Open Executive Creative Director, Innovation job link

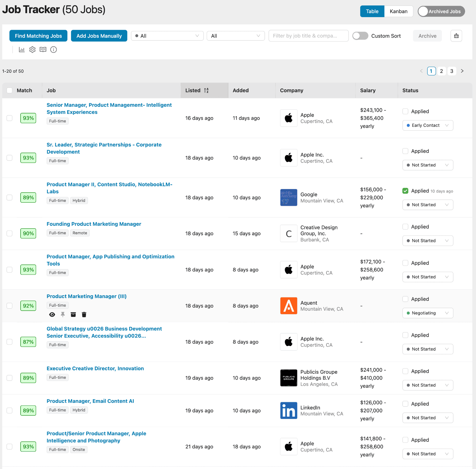tap(95, 368)
